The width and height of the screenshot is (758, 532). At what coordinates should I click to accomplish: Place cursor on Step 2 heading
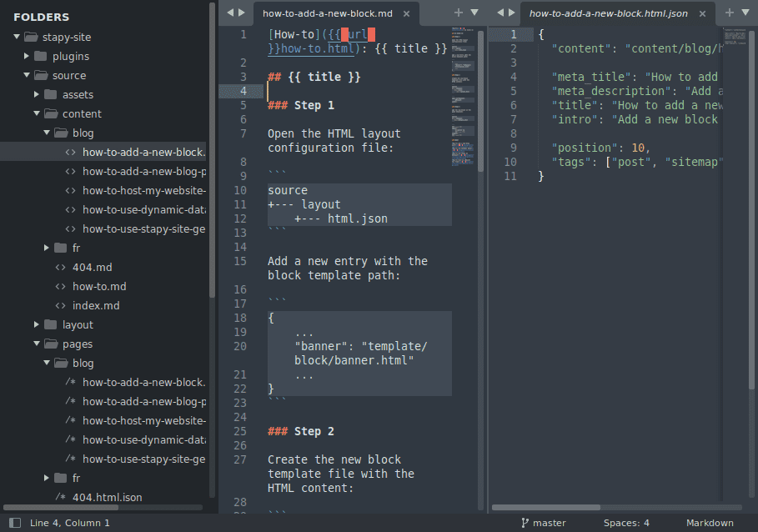pyautogui.click(x=301, y=431)
